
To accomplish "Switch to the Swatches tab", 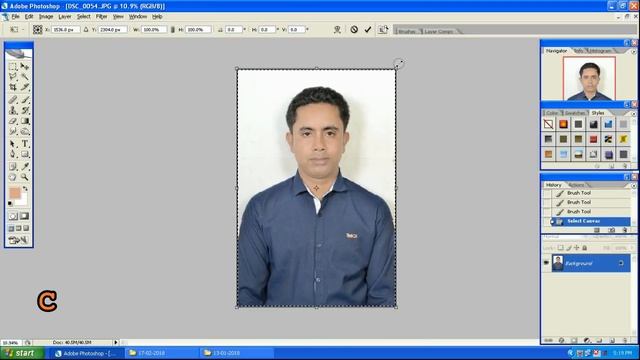I will (x=575, y=113).
